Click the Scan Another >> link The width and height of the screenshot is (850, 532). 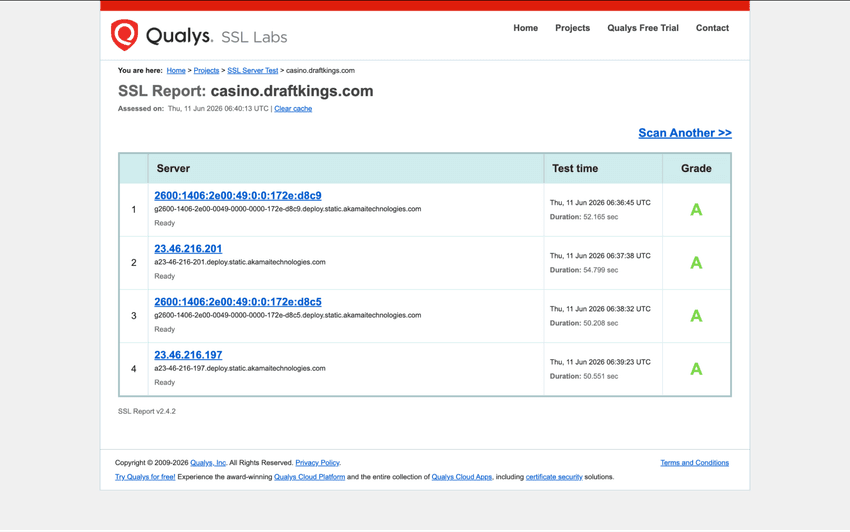pyautogui.click(x=685, y=133)
